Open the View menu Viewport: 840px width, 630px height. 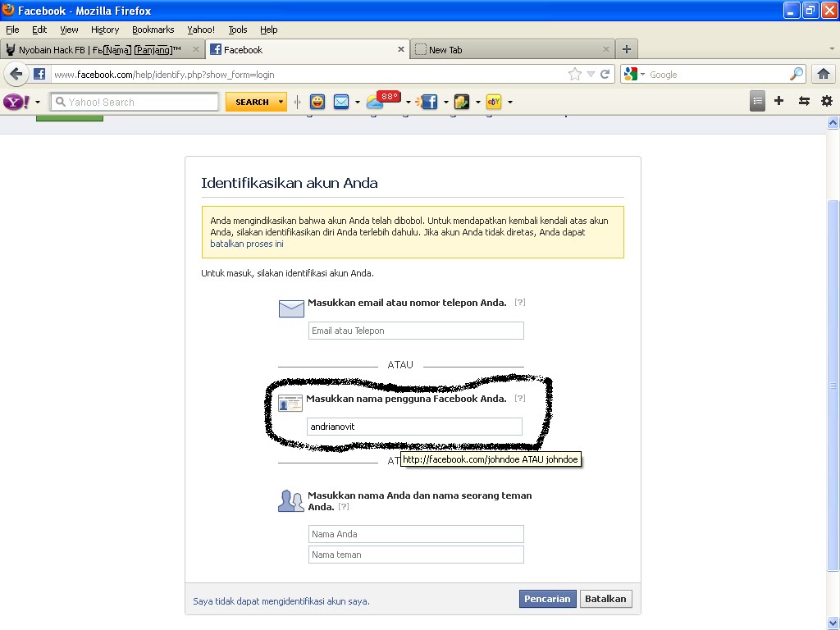point(69,30)
